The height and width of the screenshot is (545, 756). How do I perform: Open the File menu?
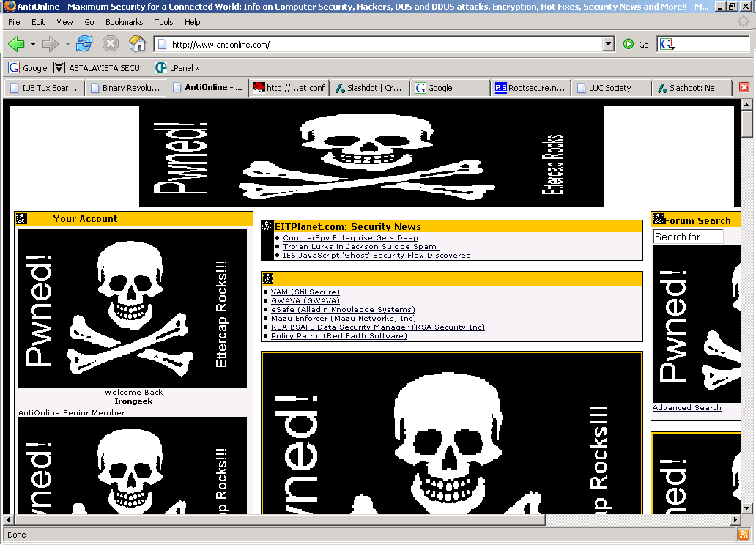pos(14,22)
